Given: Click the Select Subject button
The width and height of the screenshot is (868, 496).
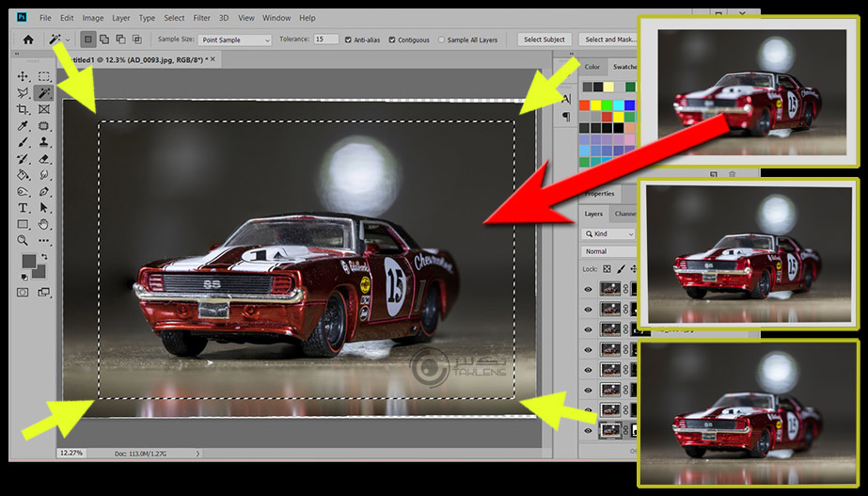Looking at the screenshot, I should (x=544, y=40).
